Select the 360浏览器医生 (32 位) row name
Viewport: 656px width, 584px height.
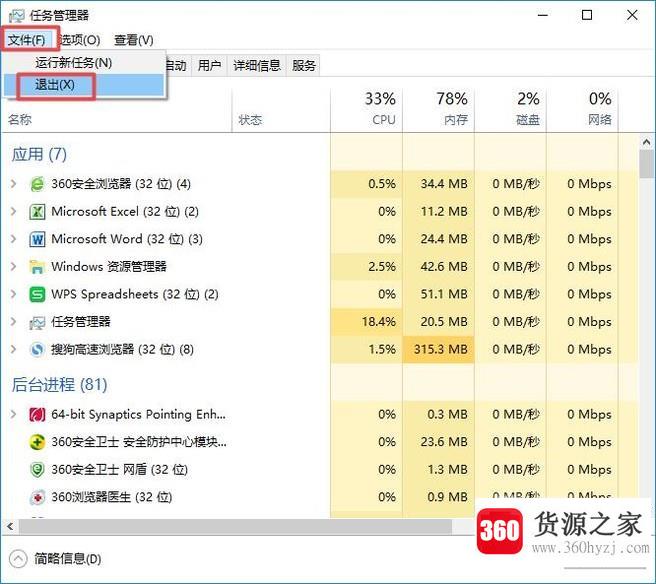click(x=112, y=497)
